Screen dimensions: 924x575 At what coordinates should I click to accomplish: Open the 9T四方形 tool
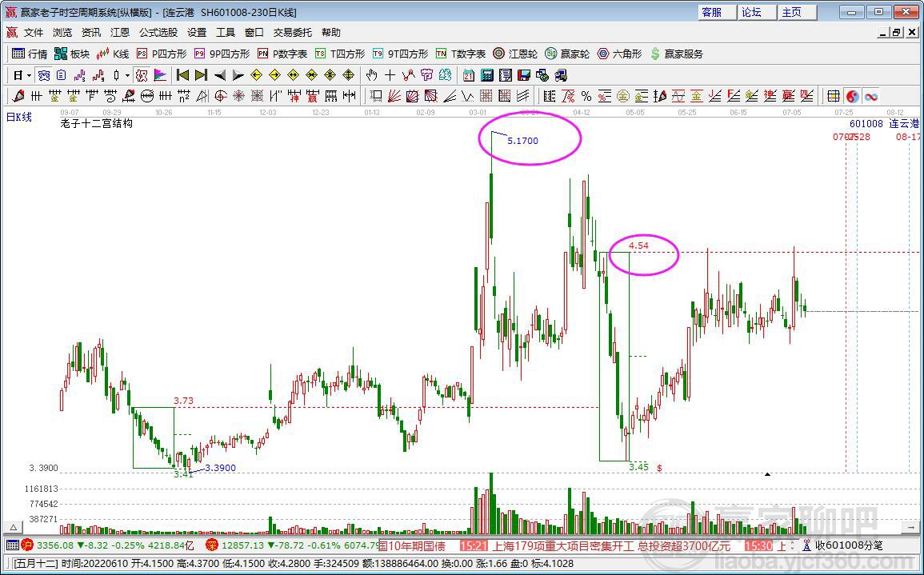tap(400, 54)
